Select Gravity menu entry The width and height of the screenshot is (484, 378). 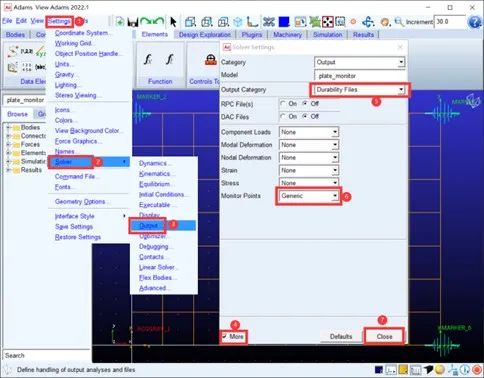click(64, 74)
